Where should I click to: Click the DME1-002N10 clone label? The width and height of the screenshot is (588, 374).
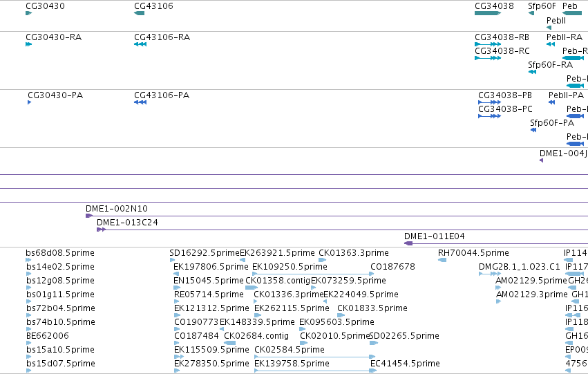click(x=117, y=209)
